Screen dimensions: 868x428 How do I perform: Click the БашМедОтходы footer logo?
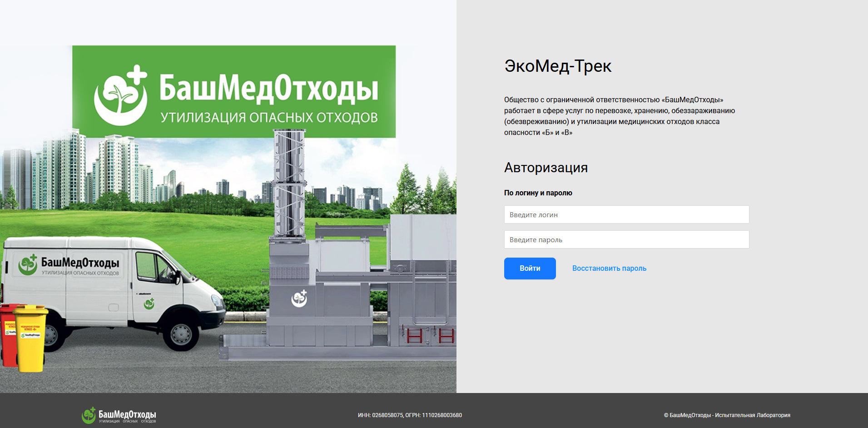tap(119, 415)
